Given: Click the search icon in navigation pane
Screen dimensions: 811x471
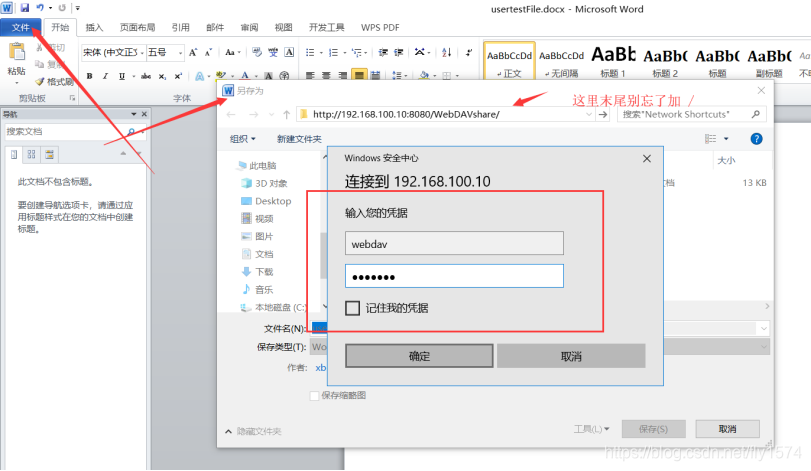Looking at the screenshot, I should 131,132.
